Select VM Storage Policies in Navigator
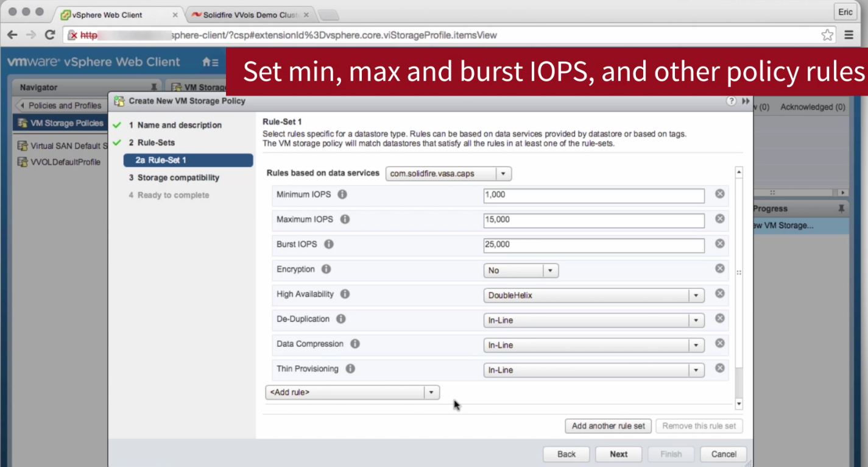868x467 pixels. click(66, 123)
